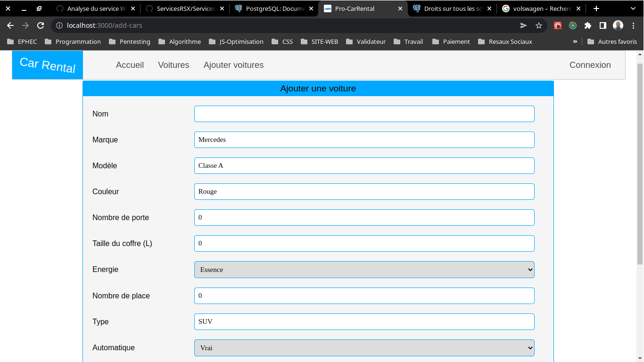Focus the 'Taille du coffre (L)' field
This screenshot has height=362, width=644.
click(364, 243)
